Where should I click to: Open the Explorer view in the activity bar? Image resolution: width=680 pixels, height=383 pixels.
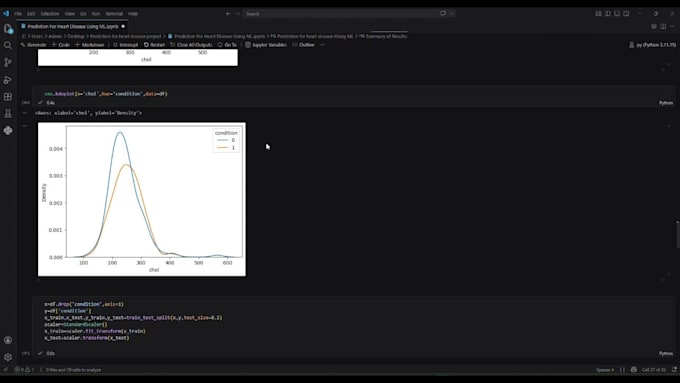pyautogui.click(x=8, y=29)
